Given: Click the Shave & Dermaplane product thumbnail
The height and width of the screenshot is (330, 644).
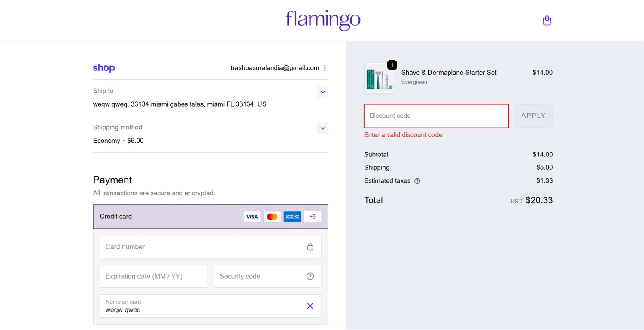Looking at the screenshot, I should [x=379, y=78].
